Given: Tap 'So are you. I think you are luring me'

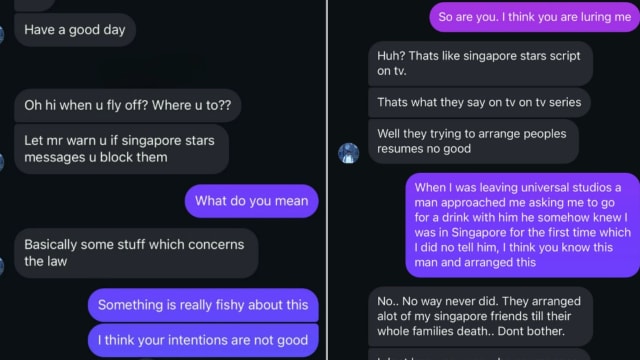Looking at the screenshot, I should point(534,17).
